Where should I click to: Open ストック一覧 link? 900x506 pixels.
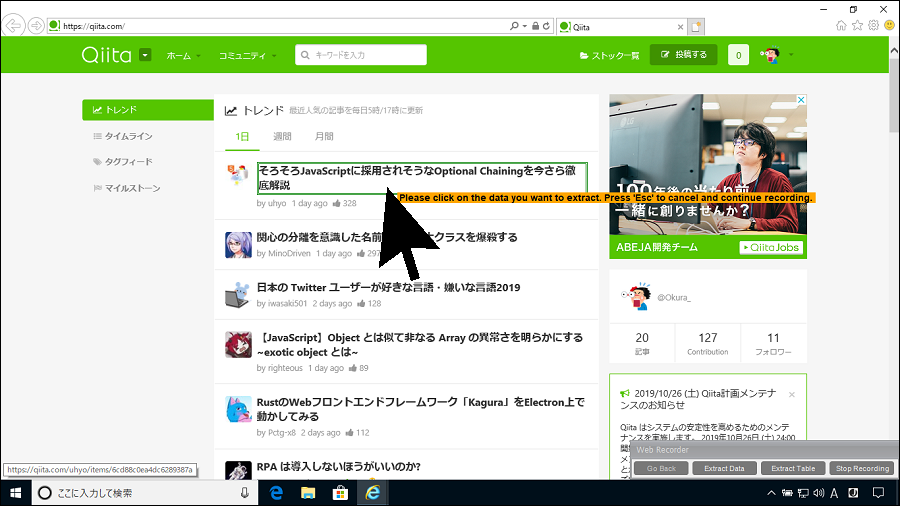point(609,56)
